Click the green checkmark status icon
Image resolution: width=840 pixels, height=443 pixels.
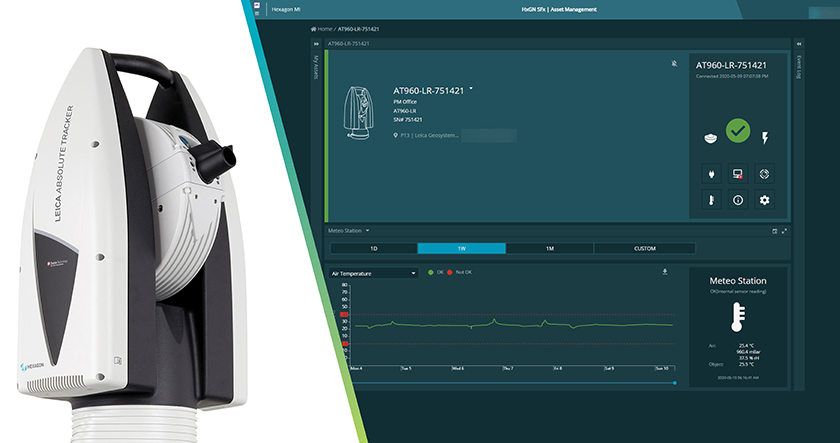pyautogui.click(x=738, y=130)
